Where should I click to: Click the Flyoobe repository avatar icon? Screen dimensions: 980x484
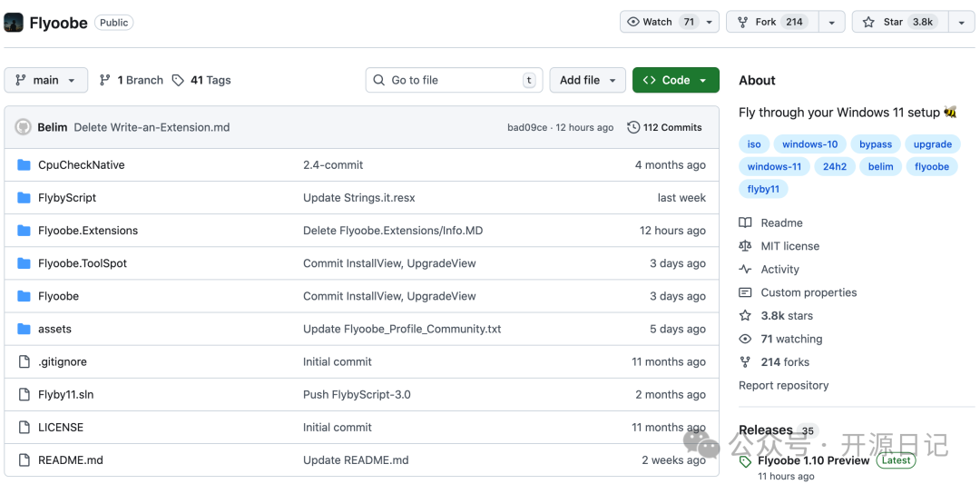pos(14,23)
